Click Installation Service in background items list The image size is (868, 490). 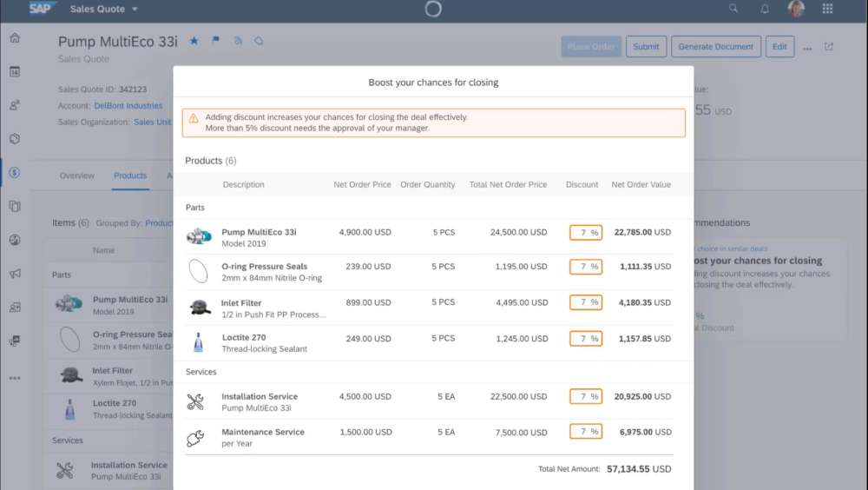coord(129,465)
